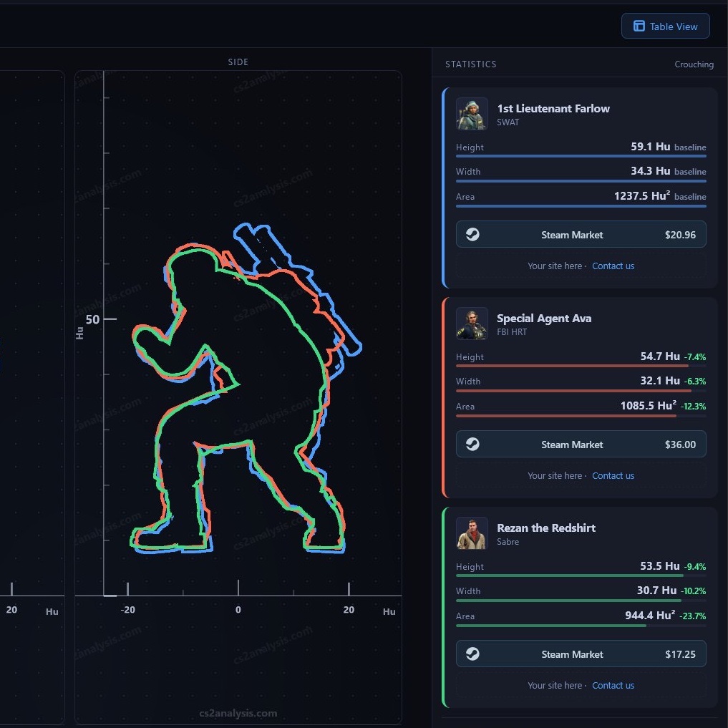Switch to Table View
728x728 pixels.
tap(665, 26)
